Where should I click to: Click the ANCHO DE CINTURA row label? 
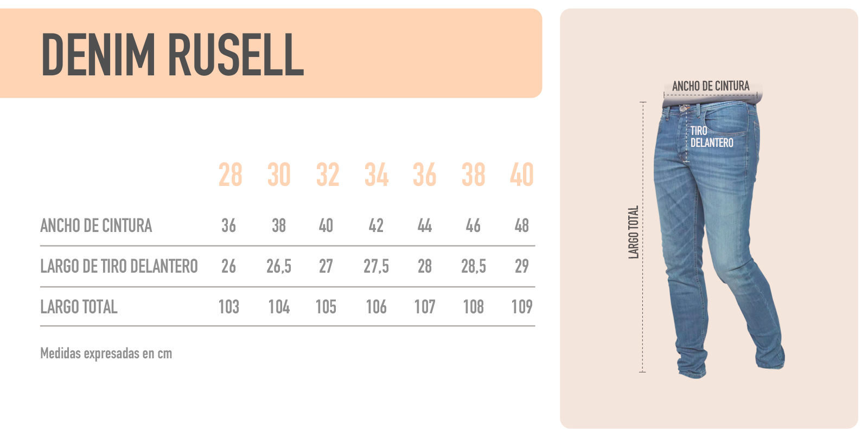(x=96, y=226)
